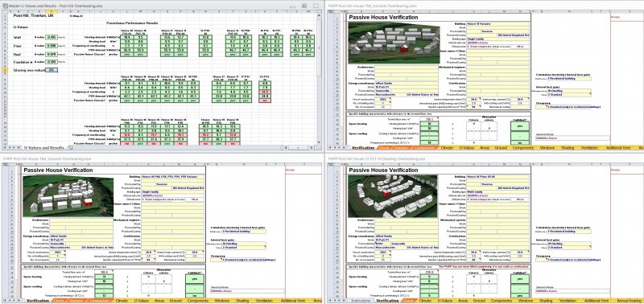644x304 pixels.
Task: Open Climate tab in bottom-right PHPP window
Action: (425, 300)
